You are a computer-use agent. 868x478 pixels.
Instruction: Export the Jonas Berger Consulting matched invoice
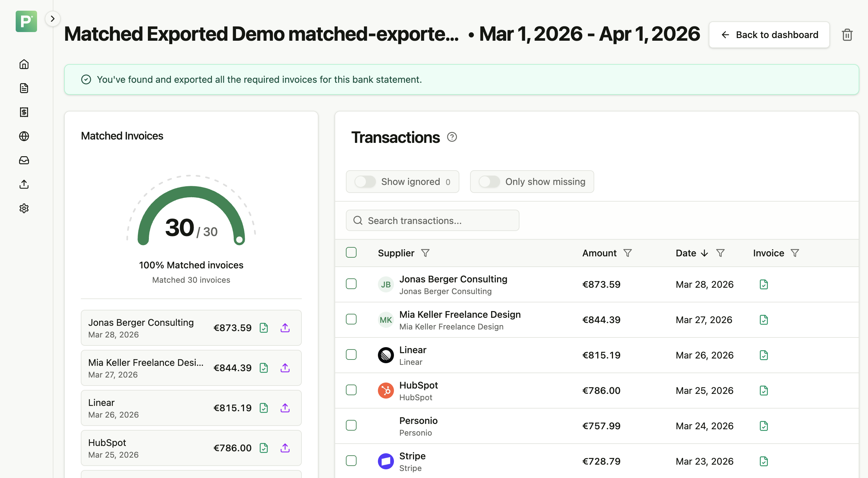coord(285,328)
